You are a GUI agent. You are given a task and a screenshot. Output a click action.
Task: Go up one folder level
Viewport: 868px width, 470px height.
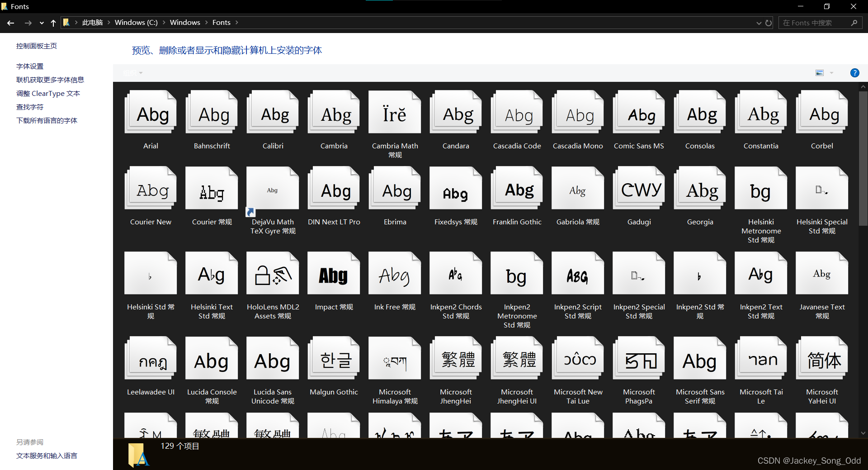53,23
